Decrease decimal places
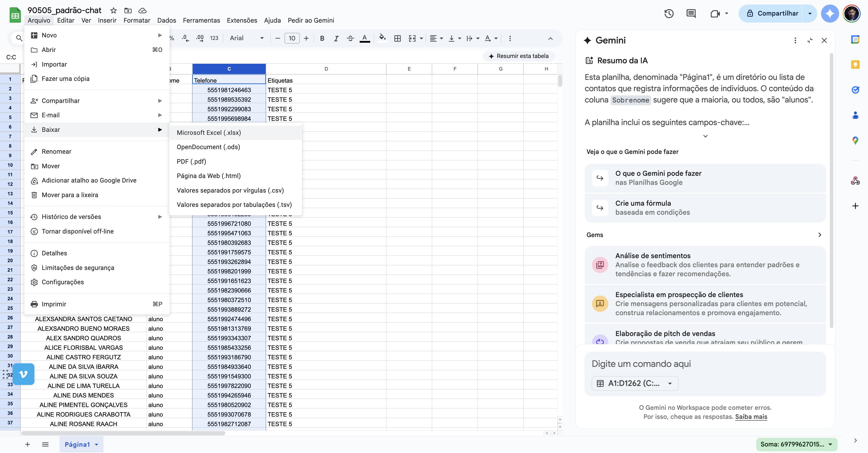Viewport: 868px width, 453px height. (x=185, y=38)
